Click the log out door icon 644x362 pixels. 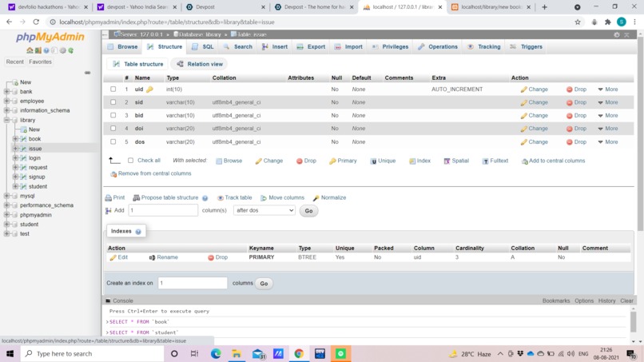pos(38,50)
